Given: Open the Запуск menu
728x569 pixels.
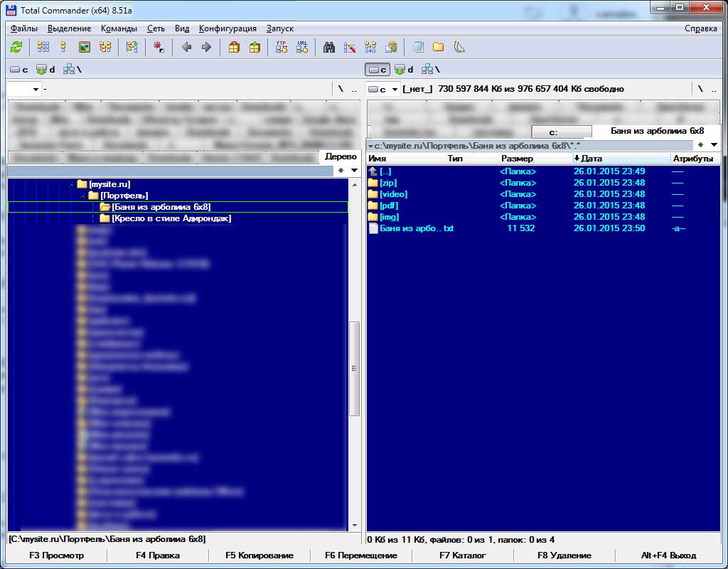Looking at the screenshot, I should 280,28.
